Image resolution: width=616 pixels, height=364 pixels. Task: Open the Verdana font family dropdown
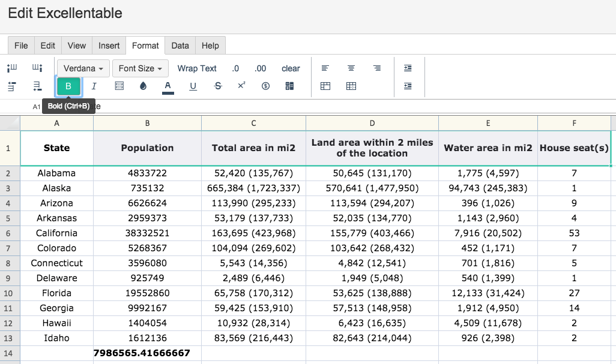(83, 68)
